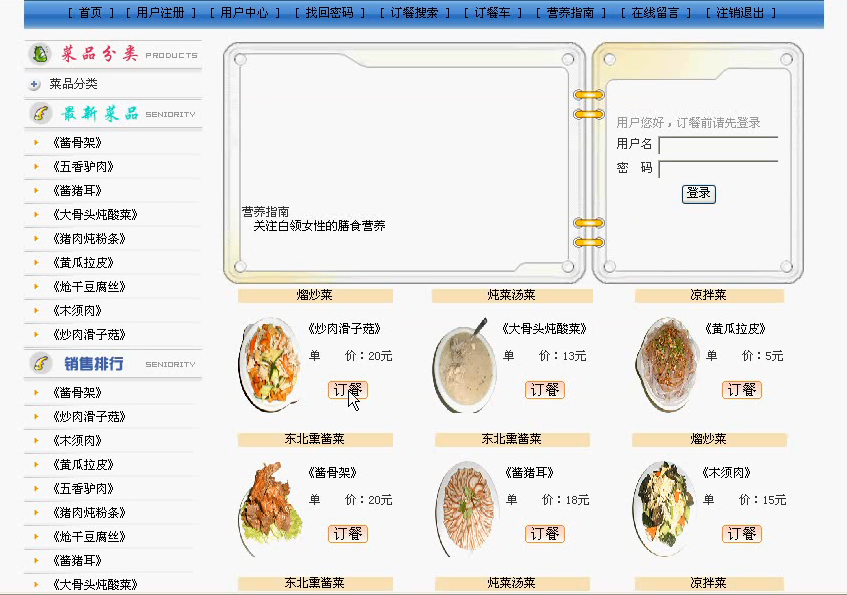Open 《酱猪耳》 in 销售排行 list
The image size is (847, 595).
tap(77, 560)
